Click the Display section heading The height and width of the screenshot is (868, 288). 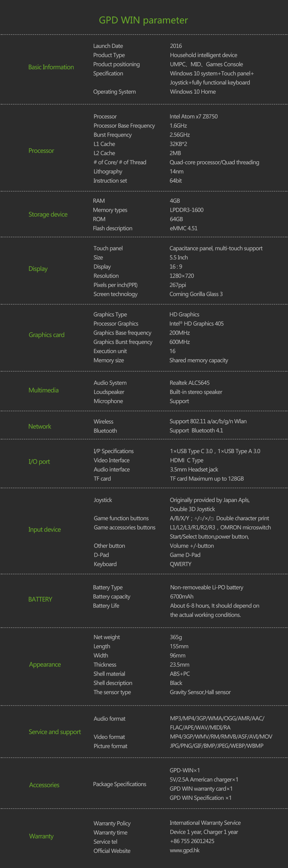(38, 269)
